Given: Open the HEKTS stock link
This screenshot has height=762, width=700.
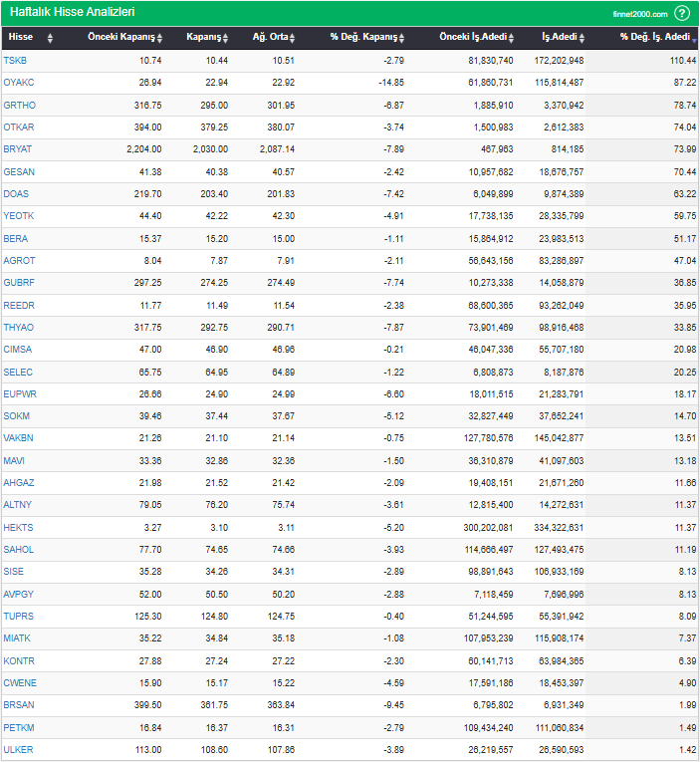Looking at the screenshot, I should pos(19,527).
